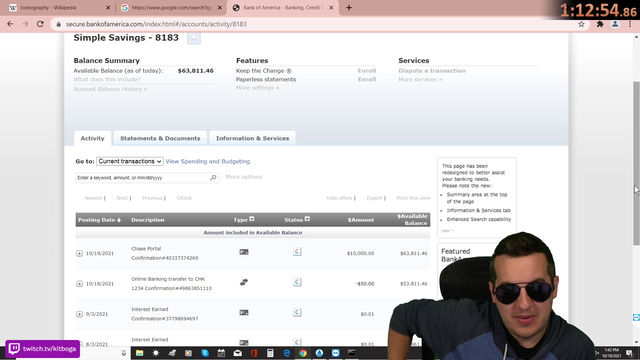Open File Explorer from the taskbar
640x360 pixels.
(x=140, y=353)
